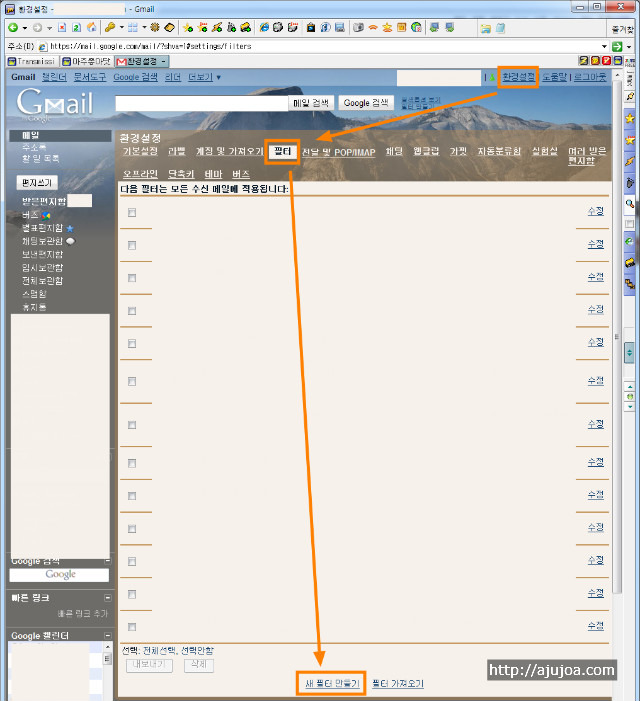Click the 편지쓰기 compose button
This screenshot has width=640, height=701.
click(37, 182)
